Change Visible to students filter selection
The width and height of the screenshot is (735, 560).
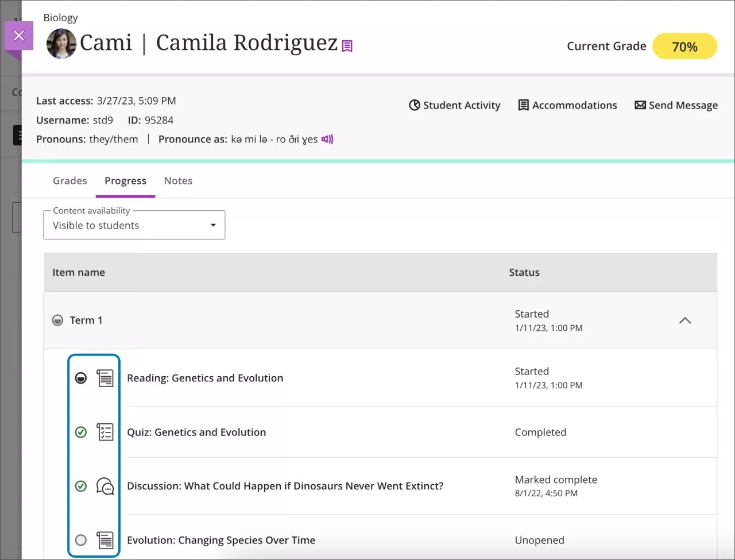(134, 225)
